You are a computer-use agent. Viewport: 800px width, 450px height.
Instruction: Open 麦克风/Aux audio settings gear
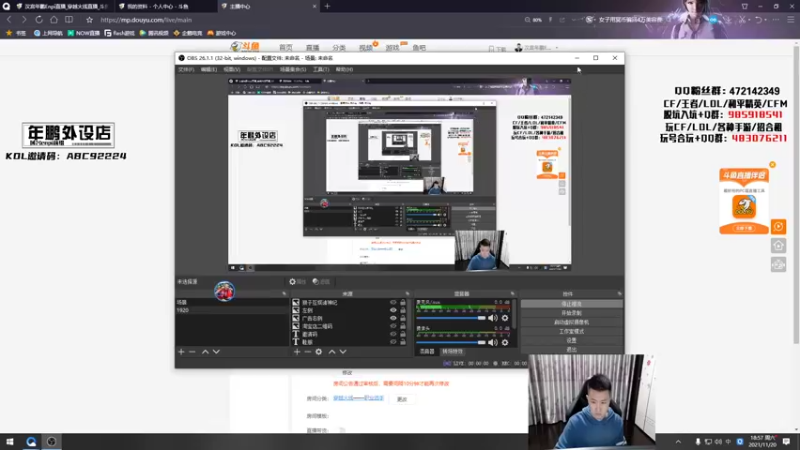tap(505, 318)
